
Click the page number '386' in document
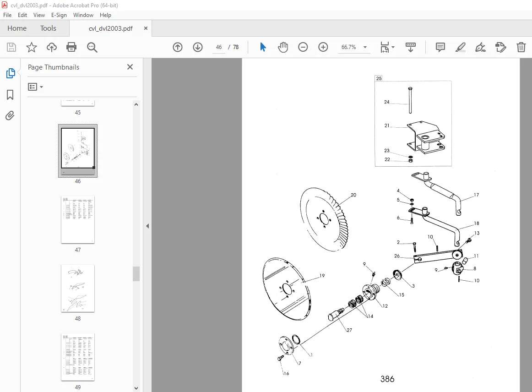point(387,379)
